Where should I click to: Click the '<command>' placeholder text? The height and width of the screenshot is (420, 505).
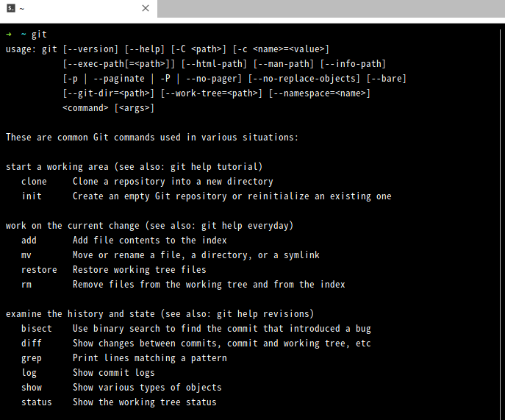[x=85, y=108]
